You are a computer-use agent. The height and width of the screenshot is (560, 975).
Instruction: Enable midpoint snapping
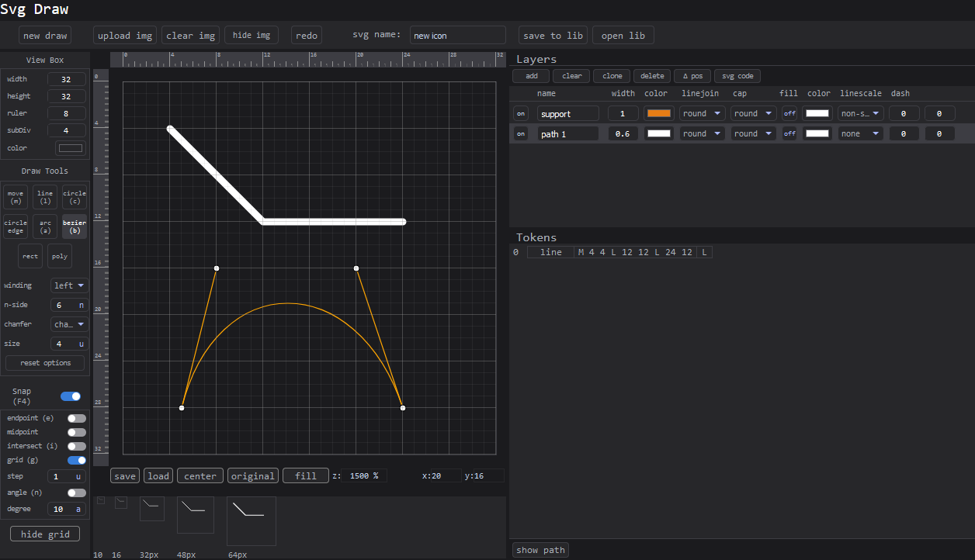click(x=77, y=432)
